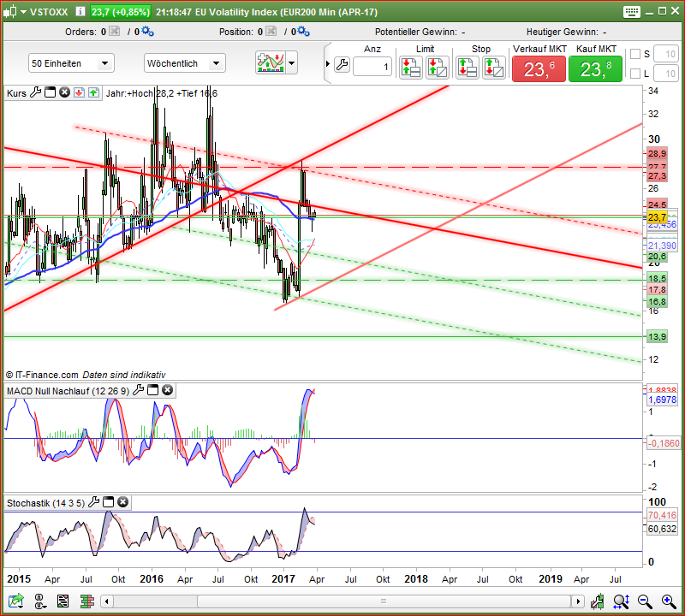Enable the L checkbox
Screen dimensions: 685x616
pos(634,74)
